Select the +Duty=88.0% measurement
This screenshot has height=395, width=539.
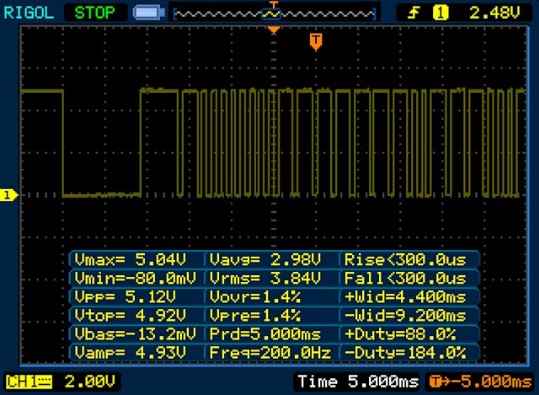(400, 334)
